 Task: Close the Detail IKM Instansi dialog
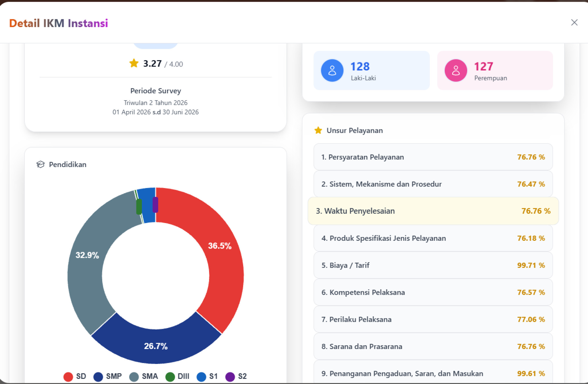tap(574, 23)
